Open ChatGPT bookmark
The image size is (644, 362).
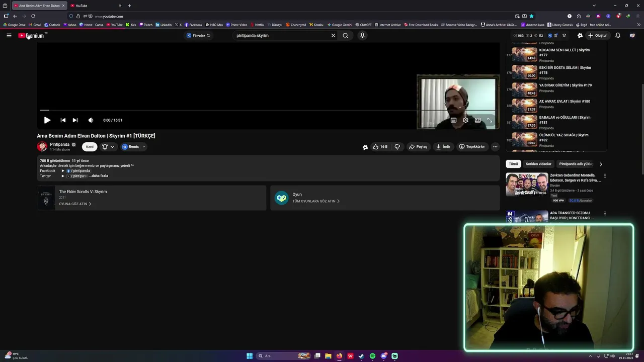pyautogui.click(x=363, y=25)
